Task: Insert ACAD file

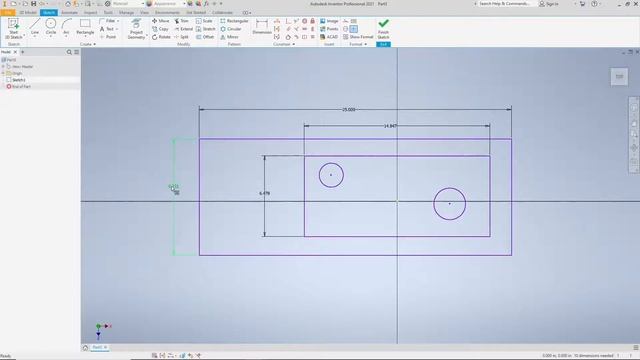Action: click(x=329, y=37)
